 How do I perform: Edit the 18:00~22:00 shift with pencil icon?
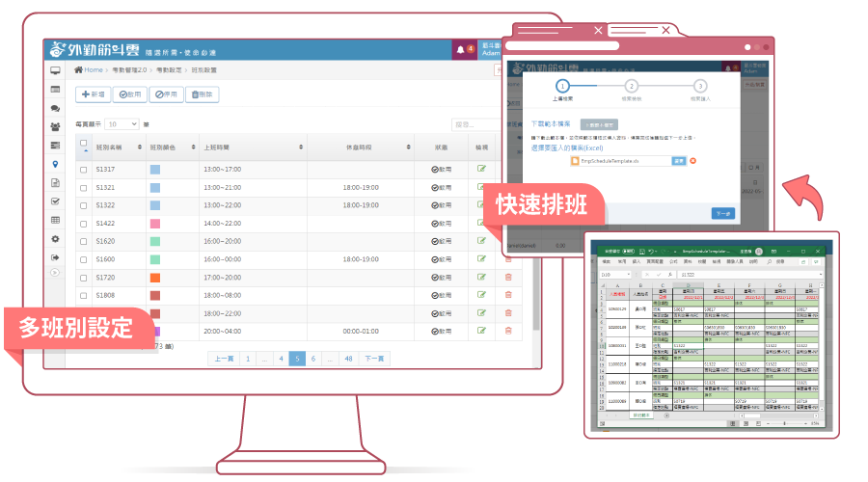(x=481, y=313)
